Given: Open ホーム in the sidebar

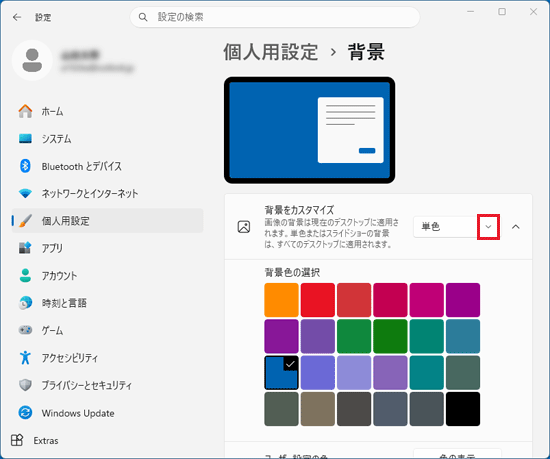Looking at the screenshot, I should point(107,111).
